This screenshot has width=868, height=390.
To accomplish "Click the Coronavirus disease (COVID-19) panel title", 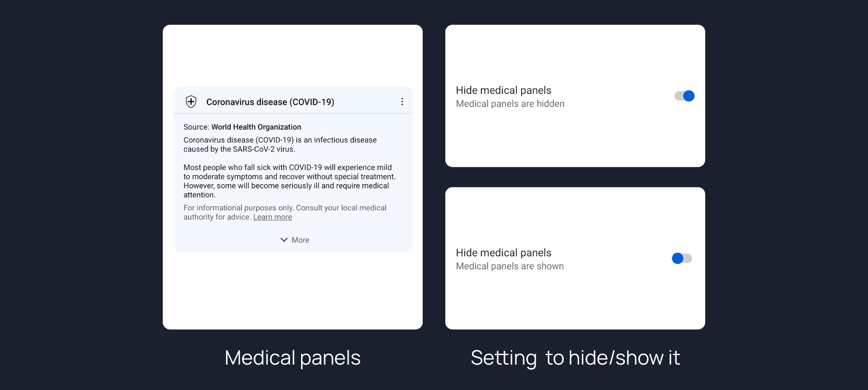I will point(270,102).
